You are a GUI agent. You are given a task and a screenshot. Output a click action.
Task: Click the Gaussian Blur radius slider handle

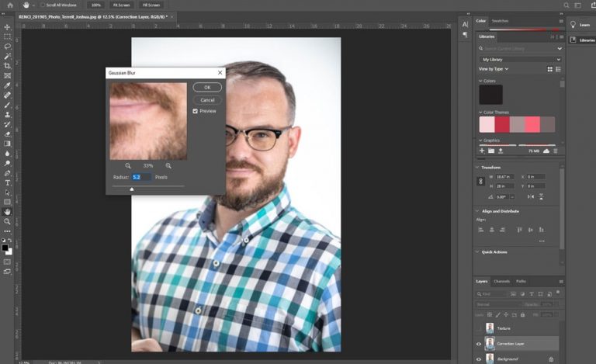tap(131, 188)
